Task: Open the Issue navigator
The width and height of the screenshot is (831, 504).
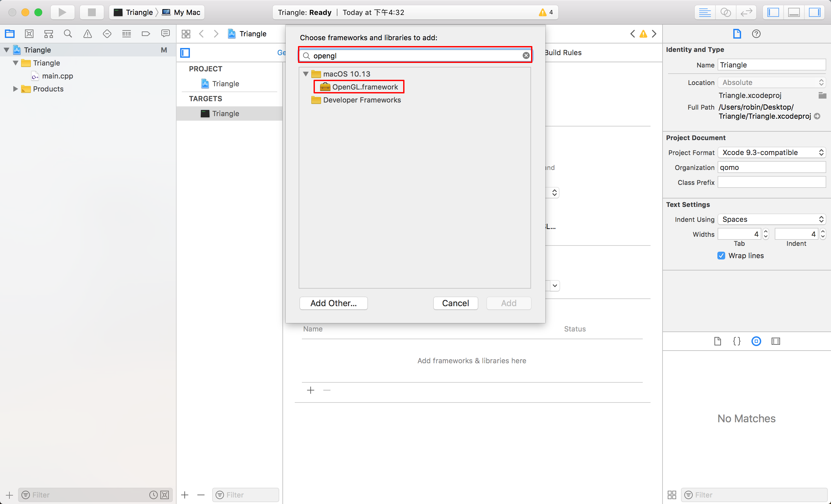Action: coord(87,34)
